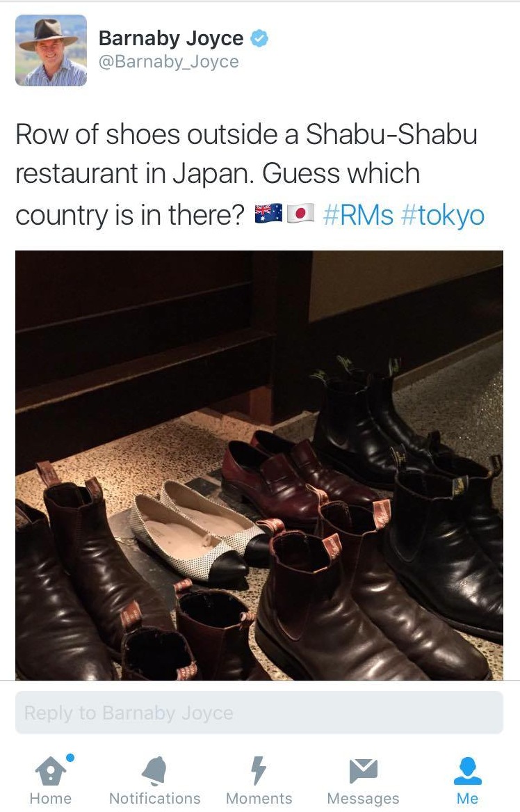Click the Australian flag emoji
Viewport: 520px width, 812px height.
(x=268, y=213)
